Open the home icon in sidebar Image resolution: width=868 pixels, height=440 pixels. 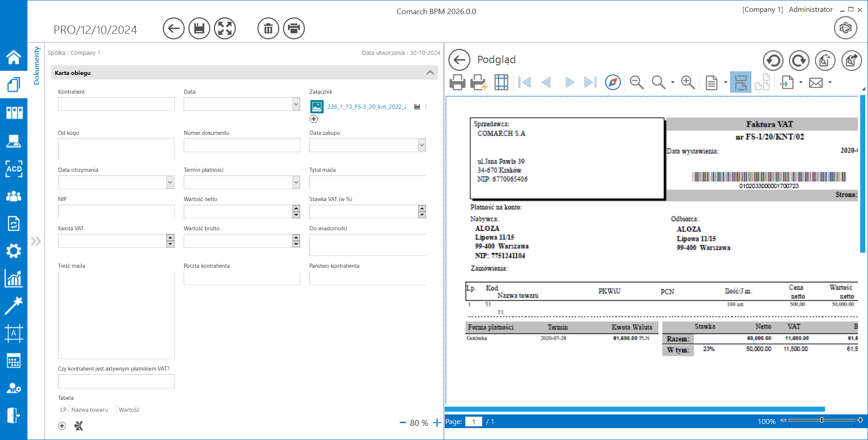click(14, 57)
